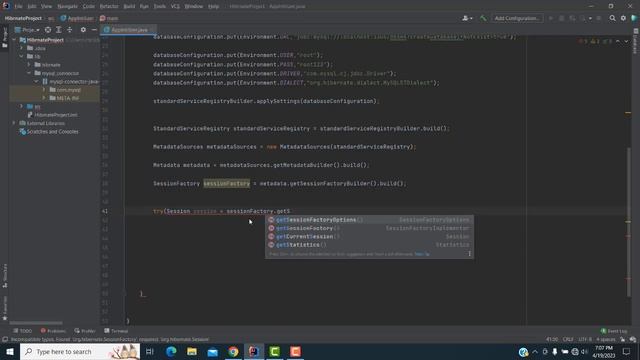
Task: Click Windows Start button
Action: point(10,351)
